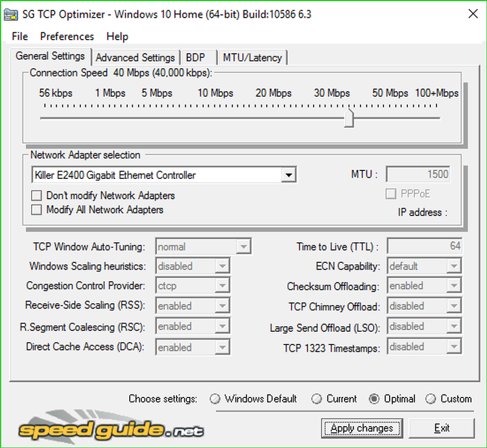Expand the Congestion Control Provider dropdown

click(x=222, y=285)
